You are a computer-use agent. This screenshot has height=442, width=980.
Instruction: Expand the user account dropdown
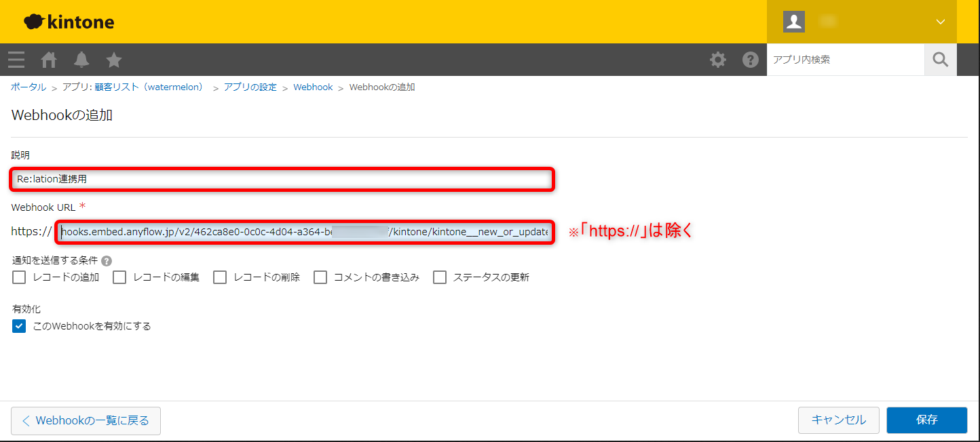click(940, 22)
